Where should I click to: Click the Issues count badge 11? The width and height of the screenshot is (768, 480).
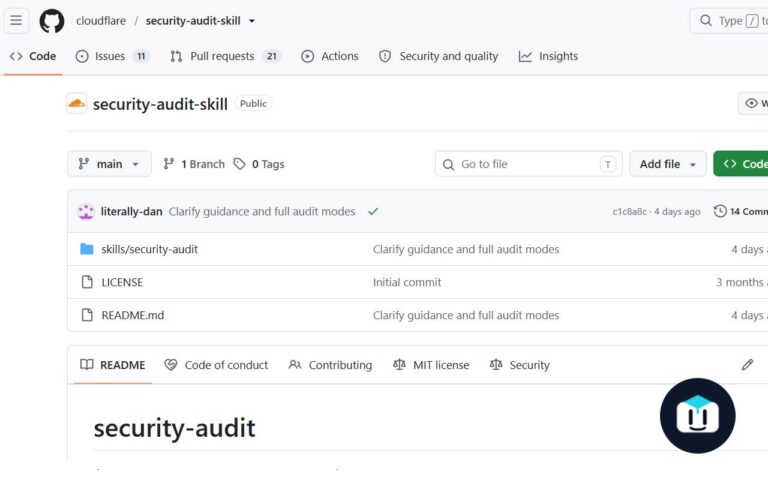141,56
